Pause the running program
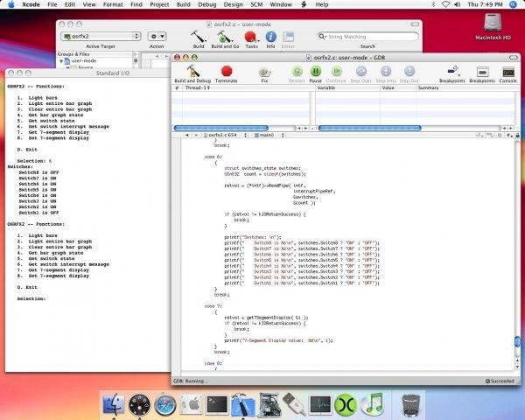 pos(315,74)
